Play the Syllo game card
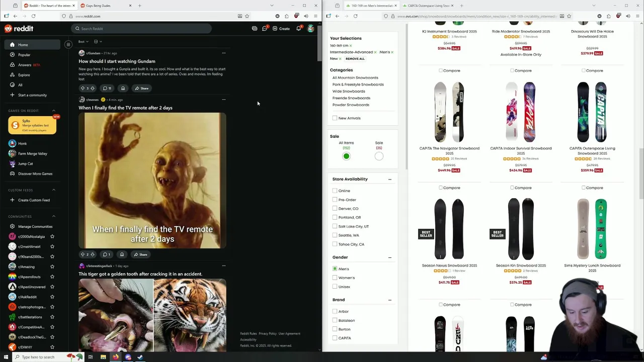This screenshot has height=362, width=644. click(32, 125)
